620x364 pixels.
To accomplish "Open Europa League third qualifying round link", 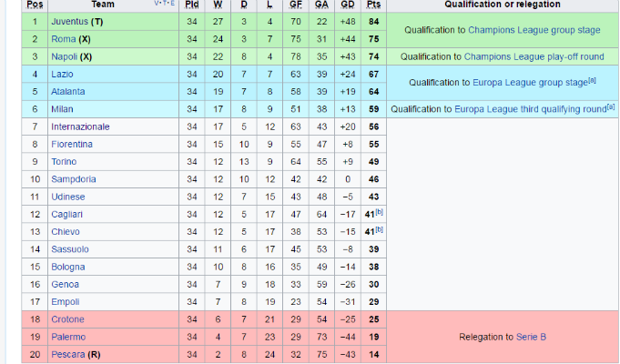I will (531, 109).
